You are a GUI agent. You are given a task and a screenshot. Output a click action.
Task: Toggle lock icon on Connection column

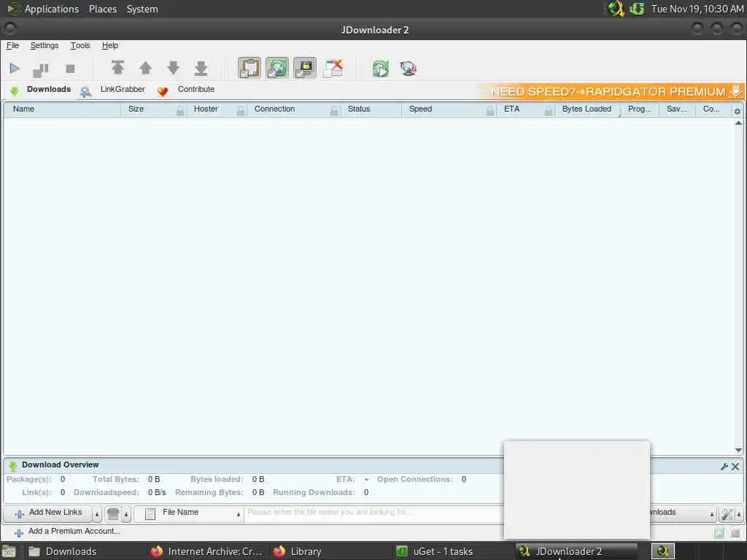pos(334,111)
